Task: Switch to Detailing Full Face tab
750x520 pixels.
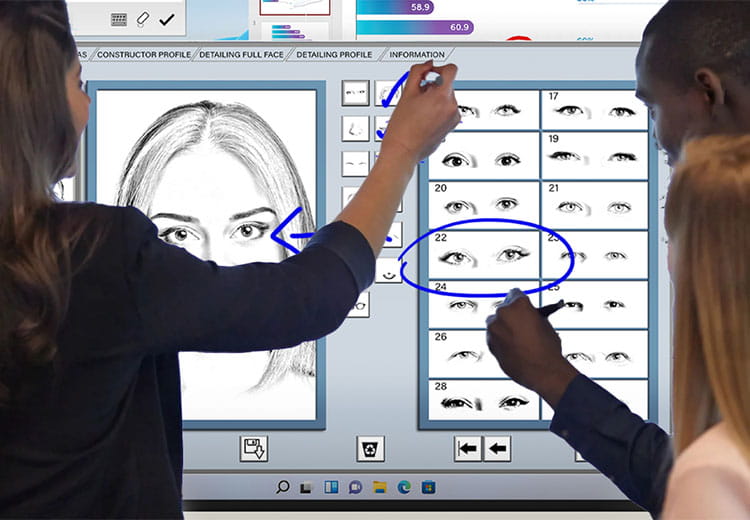Action: 240,54
